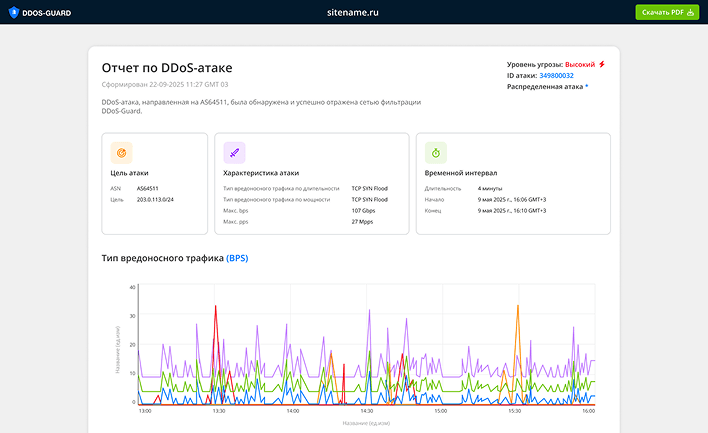Click the green stopwatch icon above Временной интервал
This screenshot has height=433, width=708.
click(x=436, y=153)
